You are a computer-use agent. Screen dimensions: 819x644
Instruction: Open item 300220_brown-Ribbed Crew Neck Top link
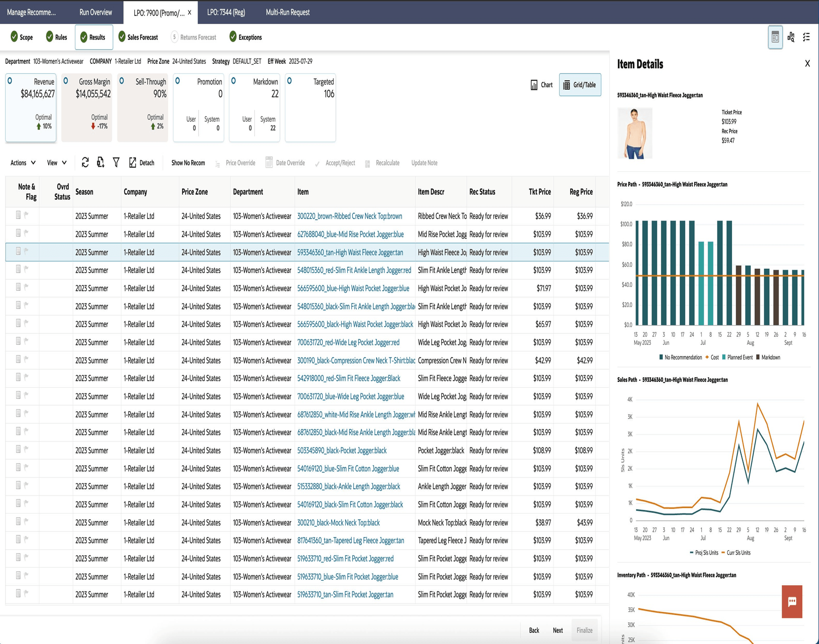click(x=349, y=216)
